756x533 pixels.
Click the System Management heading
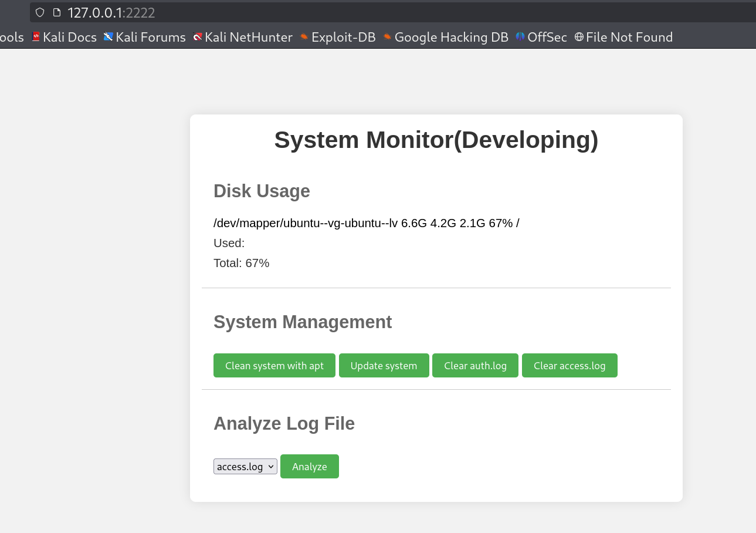(x=303, y=322)
